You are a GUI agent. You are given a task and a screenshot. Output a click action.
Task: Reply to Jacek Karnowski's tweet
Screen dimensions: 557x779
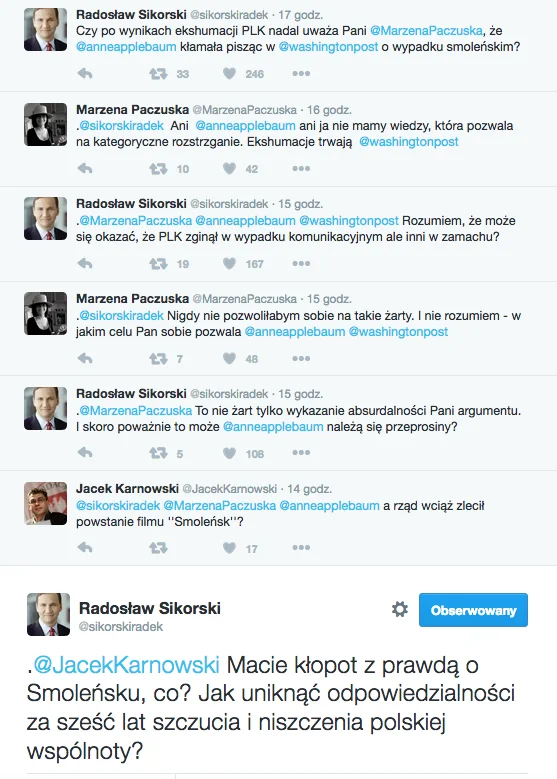(x=85, y=548)
